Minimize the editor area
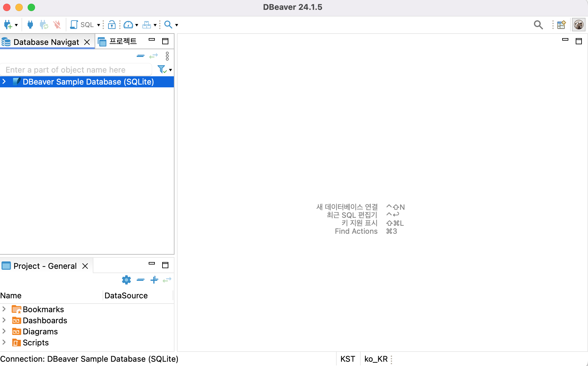Viewport: 588px width, 366px height. click(565, 40)
